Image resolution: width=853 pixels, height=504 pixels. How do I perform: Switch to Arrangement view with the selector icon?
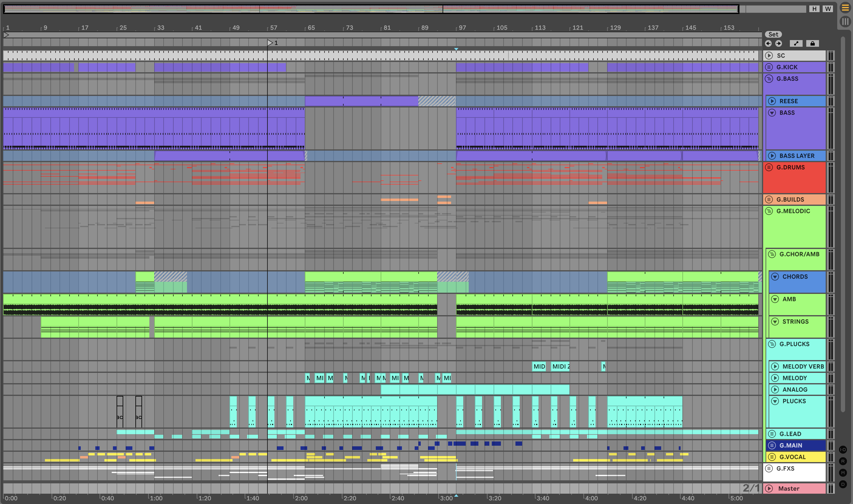click(x=845, y=8)
